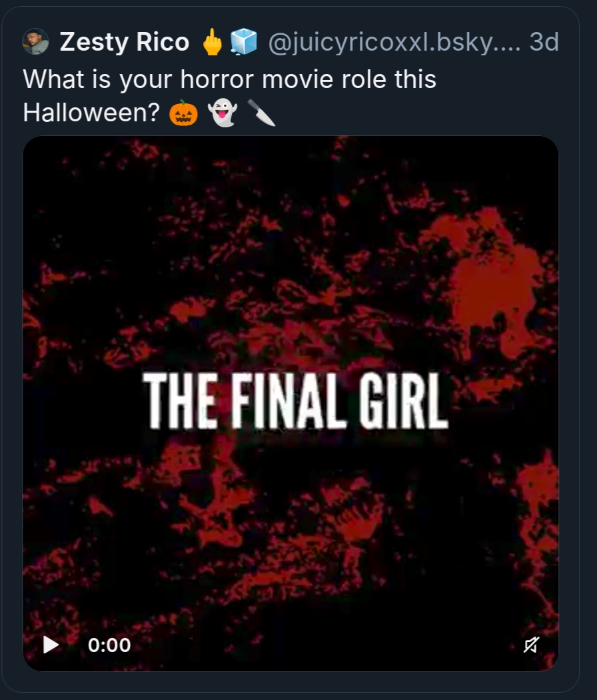The width and height of the screenshot is (597, 700).
Task: Open the @juicyricoxxl.bsky handle link
Action: pyautogui.click(x=393, y=43)
